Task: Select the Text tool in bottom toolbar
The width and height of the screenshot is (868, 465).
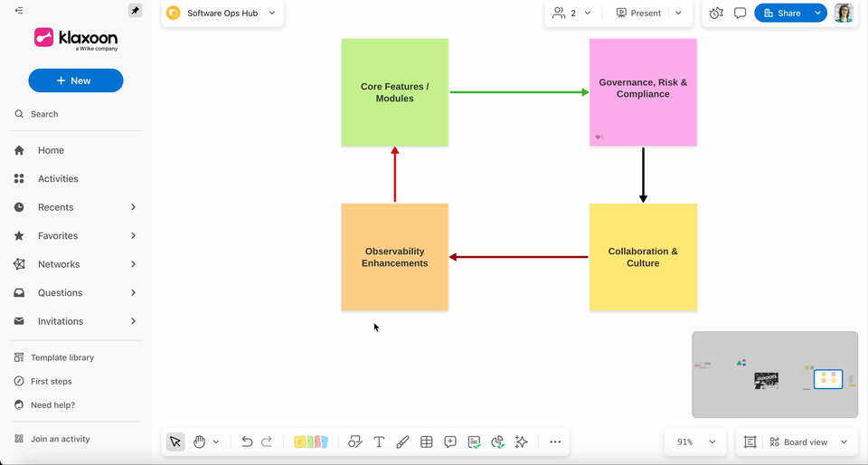Action: [x=379, y=441]
